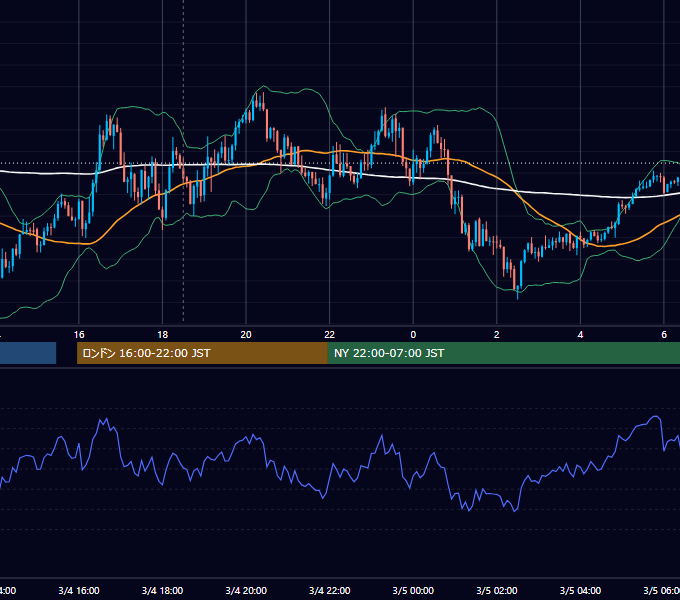Click the ロンドン 16:00-22:00 JST session bar
Viewport: 680px width, 600px height.
click(x=202, y=353)
